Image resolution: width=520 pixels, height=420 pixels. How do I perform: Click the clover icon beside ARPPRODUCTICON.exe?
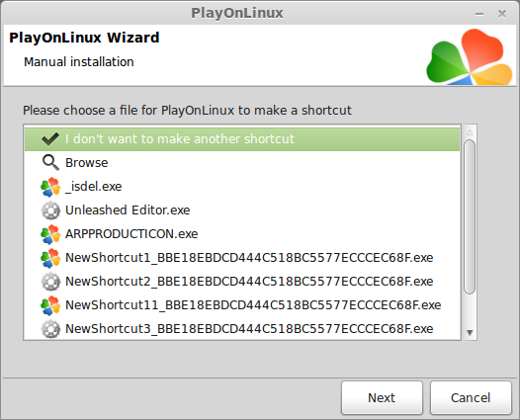(50, 234)
